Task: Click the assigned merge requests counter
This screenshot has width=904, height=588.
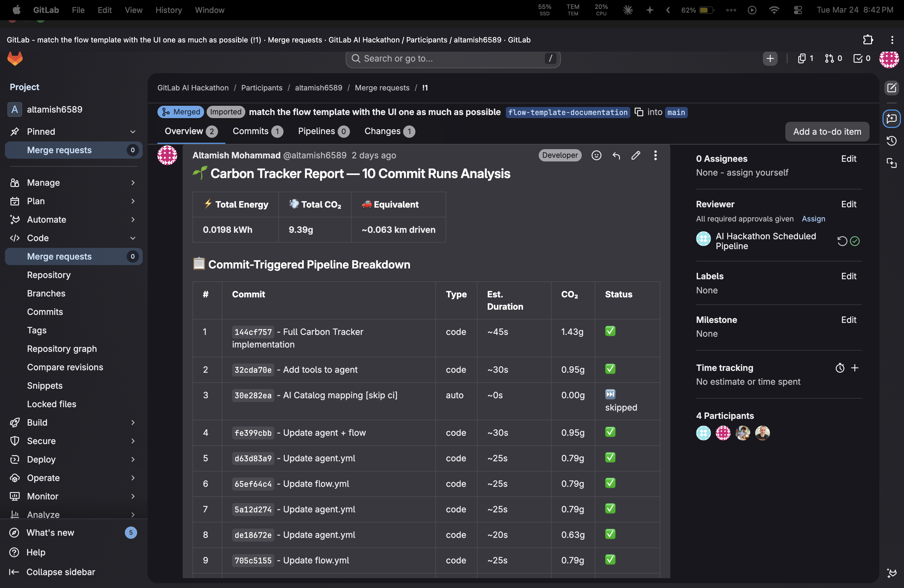Action: (833, 58)
